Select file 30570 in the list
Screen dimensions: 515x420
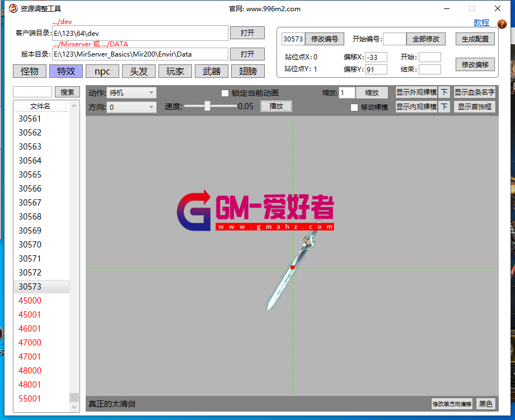click(x=41, y=245)
